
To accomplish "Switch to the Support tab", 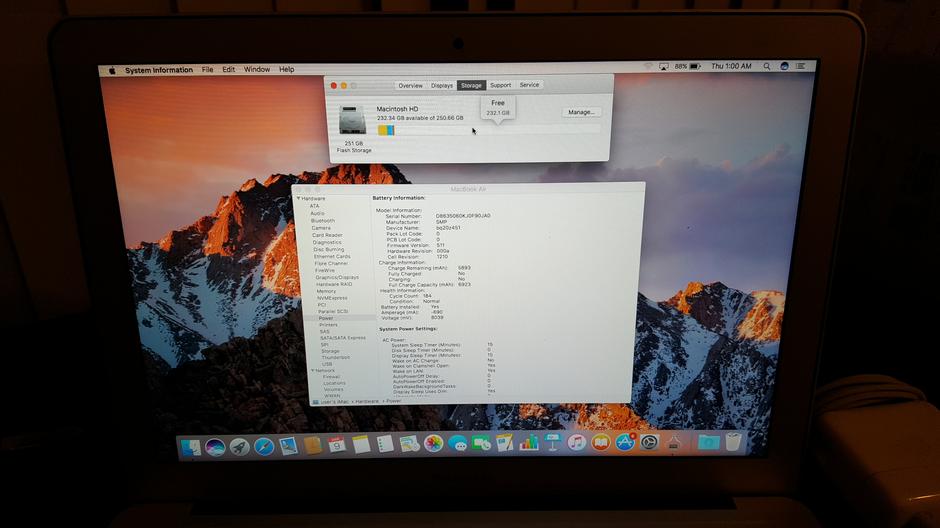I will [501, 85].
